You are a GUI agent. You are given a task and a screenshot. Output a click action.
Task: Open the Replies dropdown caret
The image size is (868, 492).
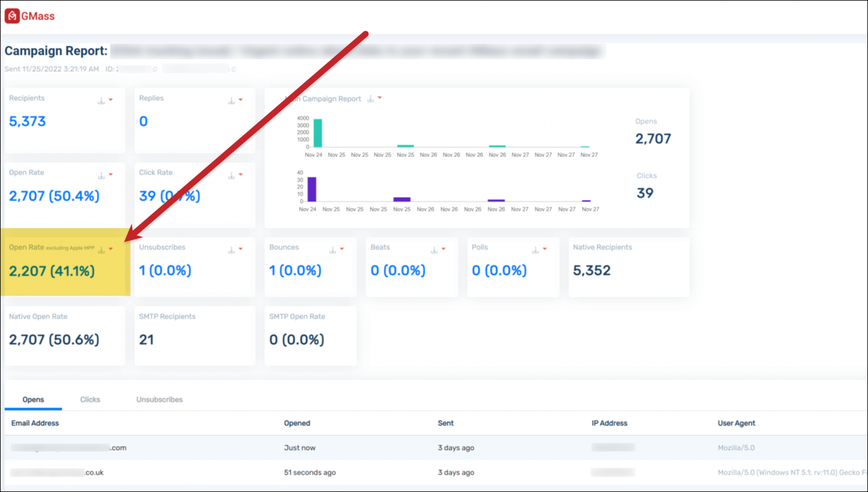tap(241, 100)
